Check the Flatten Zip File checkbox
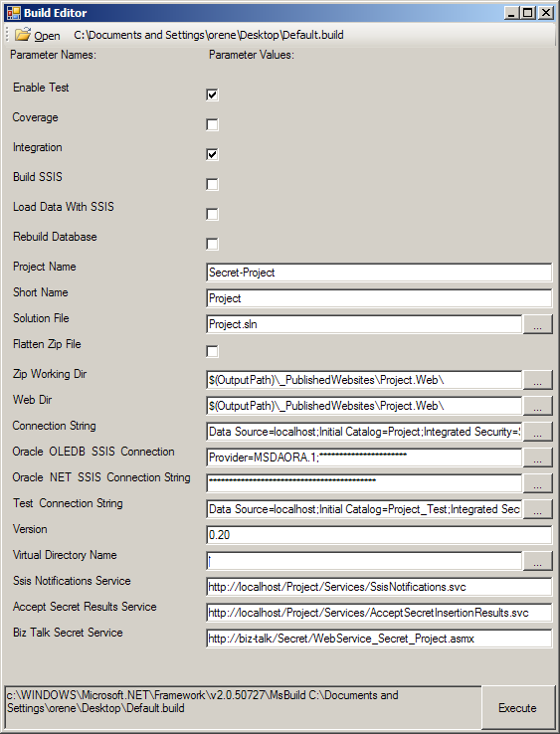 pos(212,351)
